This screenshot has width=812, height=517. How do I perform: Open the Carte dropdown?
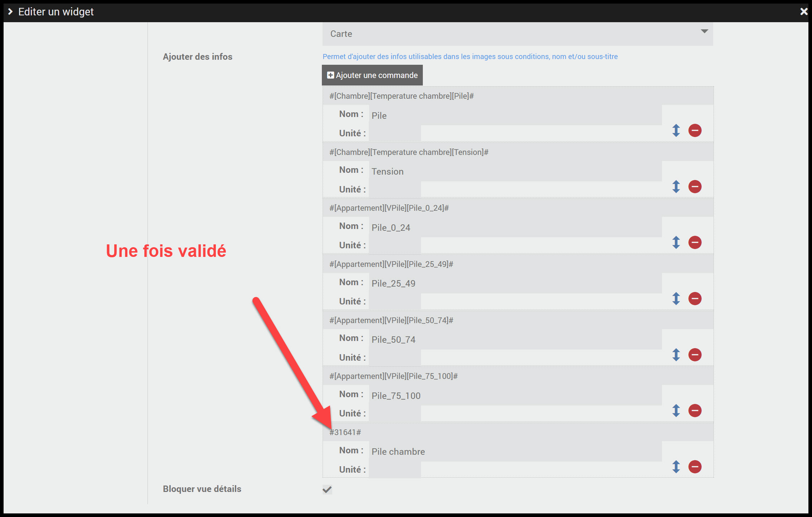coord(517,34)
